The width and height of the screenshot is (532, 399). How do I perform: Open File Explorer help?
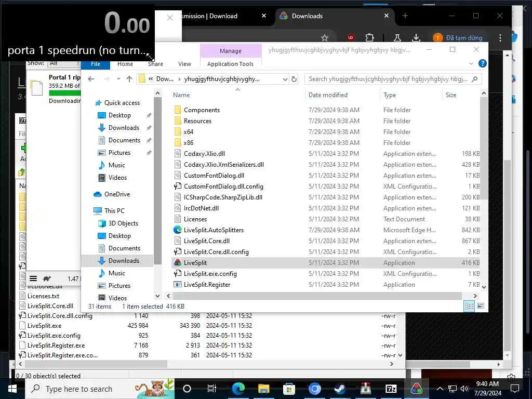pos(482,63)
